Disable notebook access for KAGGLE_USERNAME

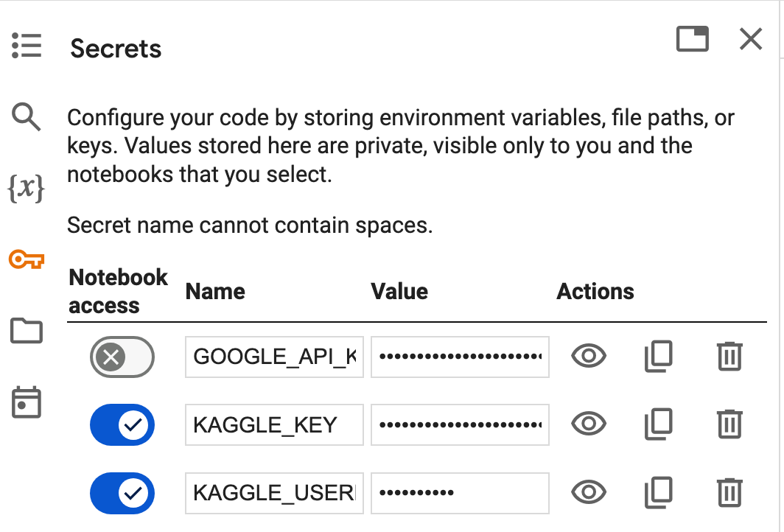coord(122,492)
